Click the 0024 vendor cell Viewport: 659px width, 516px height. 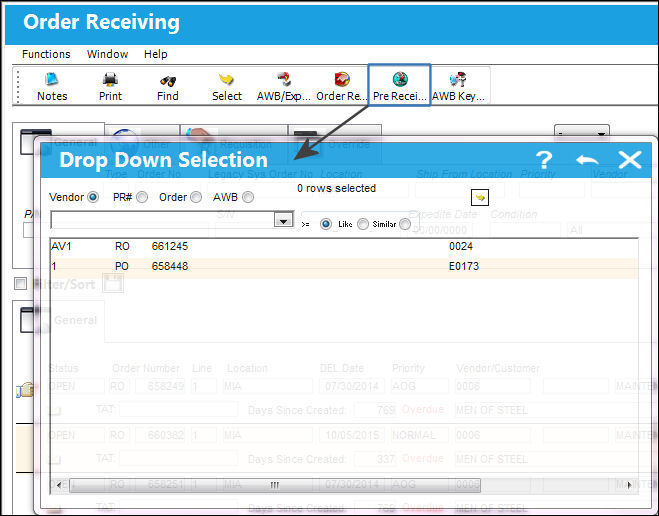click(x=461, y=246)
